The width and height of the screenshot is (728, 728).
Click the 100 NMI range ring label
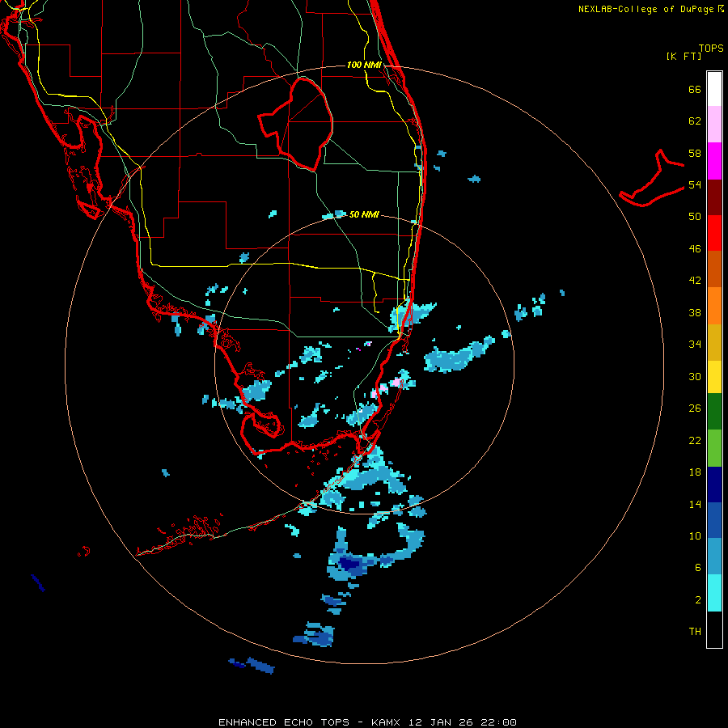[365, 65]
